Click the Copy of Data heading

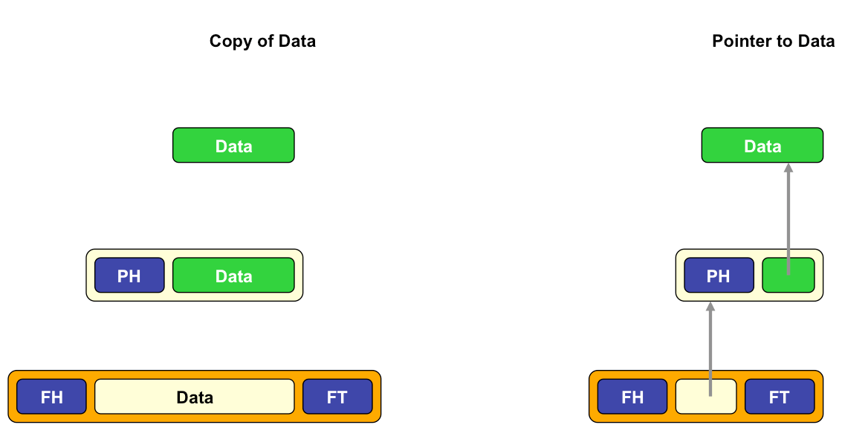(262, 41)
